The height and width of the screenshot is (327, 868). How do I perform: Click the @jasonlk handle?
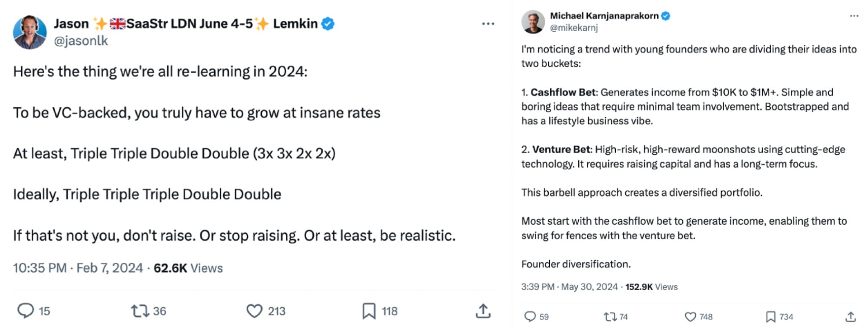[81, 41]
